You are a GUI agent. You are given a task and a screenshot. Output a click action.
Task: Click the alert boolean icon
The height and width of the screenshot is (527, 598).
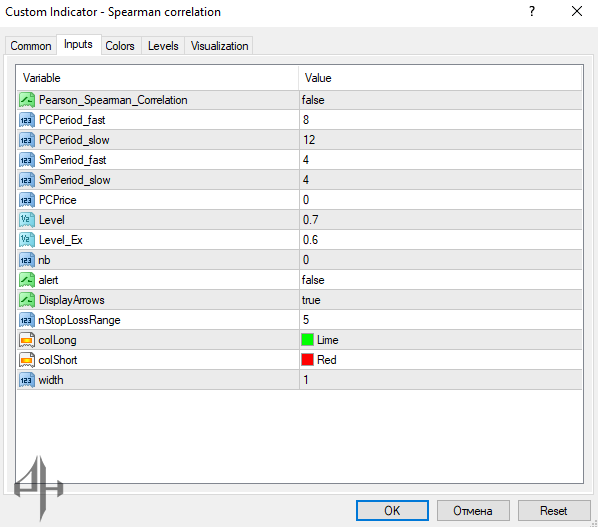27,280
